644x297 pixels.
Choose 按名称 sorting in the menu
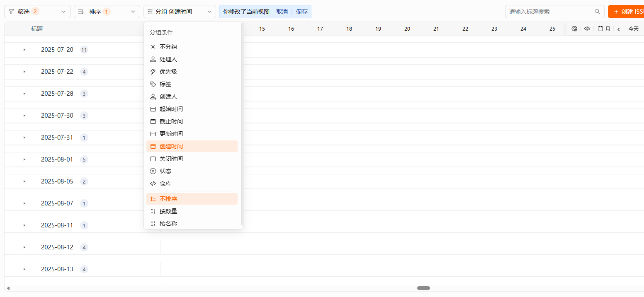pos(168,223)
